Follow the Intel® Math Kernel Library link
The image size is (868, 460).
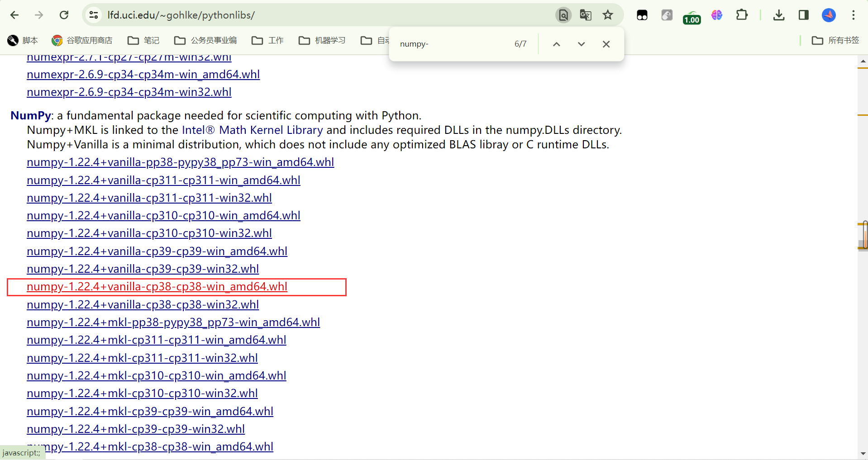[x=253, y=130]
